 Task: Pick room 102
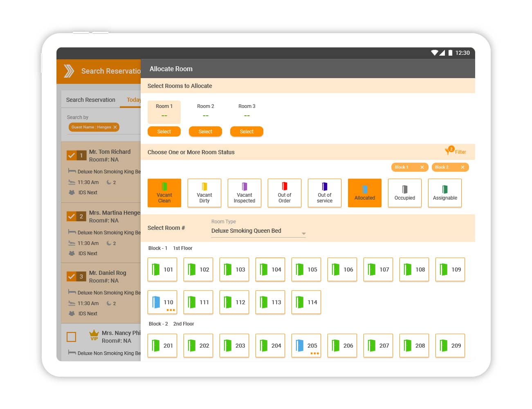tap(198, 270)
